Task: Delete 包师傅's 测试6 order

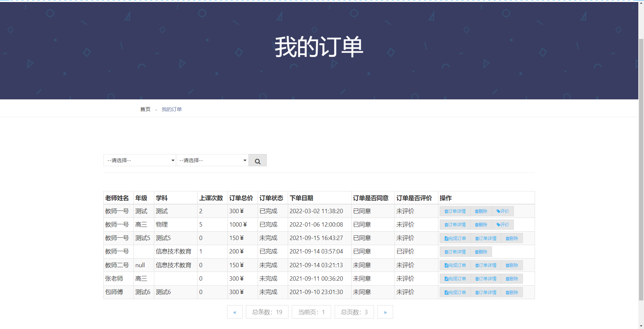Action: (512, 292)
